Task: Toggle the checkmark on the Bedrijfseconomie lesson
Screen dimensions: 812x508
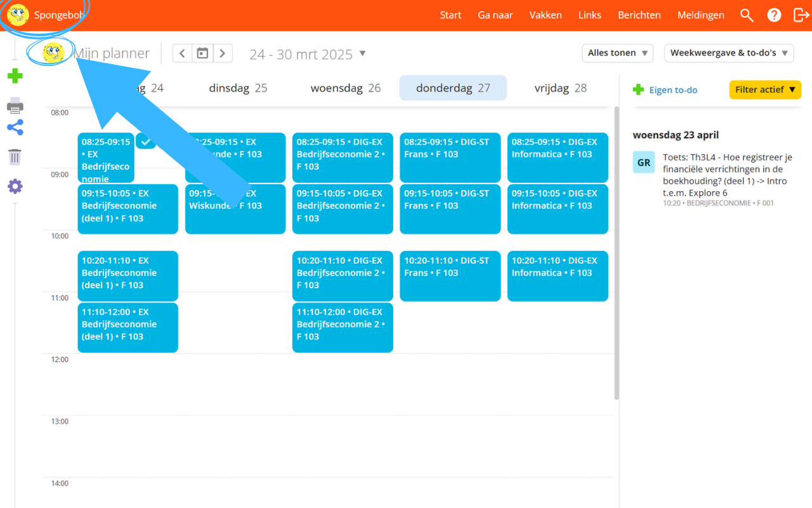Action: point(145,141)
